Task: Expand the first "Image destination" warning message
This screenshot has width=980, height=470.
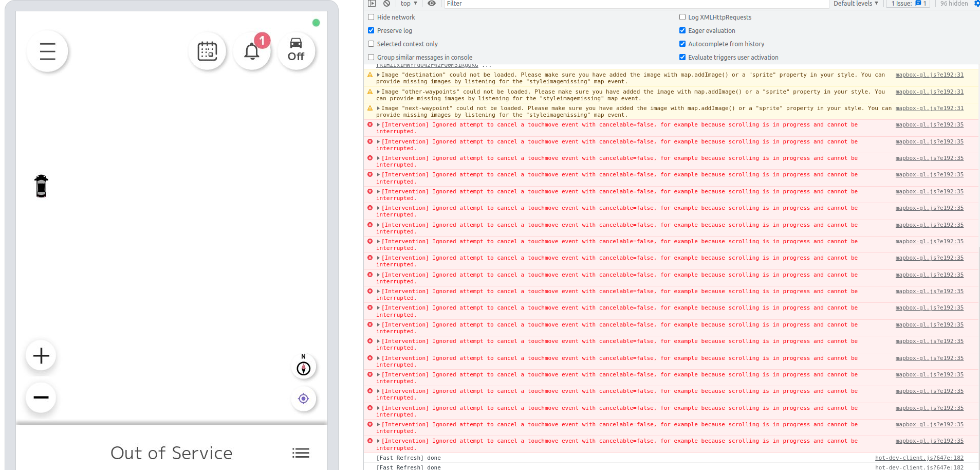Action: click(x=379, y=75)
